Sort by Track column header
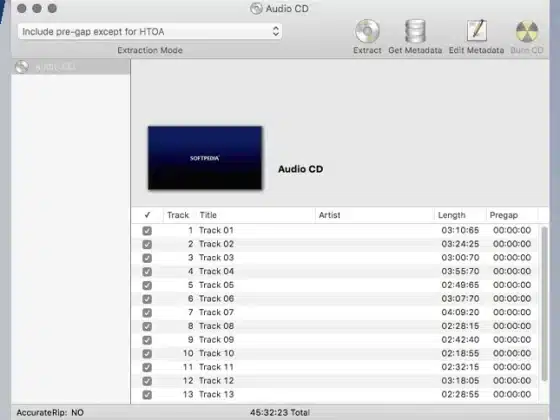The image size is (560, 420). pos(178,215)
